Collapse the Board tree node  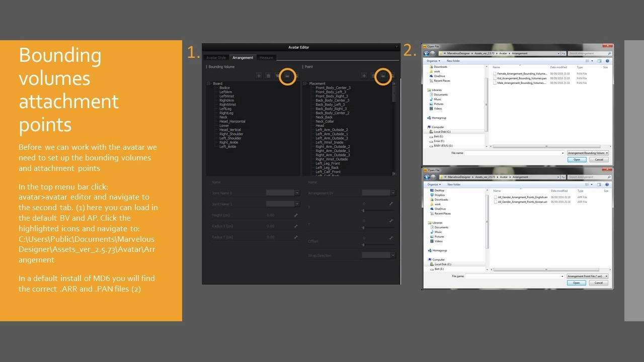209,83
